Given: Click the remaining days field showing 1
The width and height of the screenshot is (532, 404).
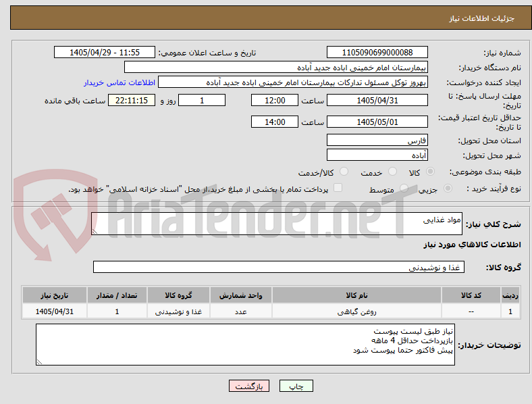Looking at the screenshot, I should pyautogui.click(x=202, y=100).
